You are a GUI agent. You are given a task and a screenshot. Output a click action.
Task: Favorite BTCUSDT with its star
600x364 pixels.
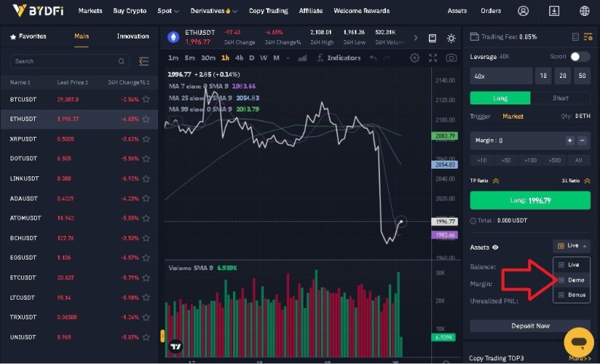[x=146, y=99]
